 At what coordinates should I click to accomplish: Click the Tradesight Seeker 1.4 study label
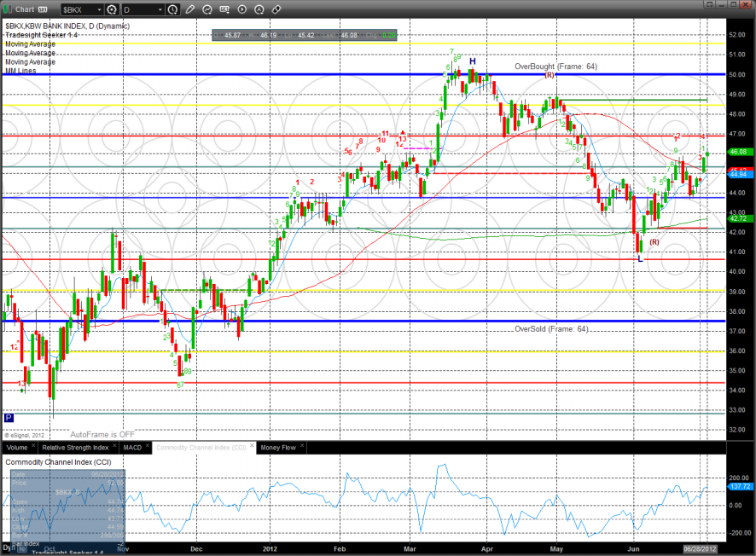click(39, 35)
